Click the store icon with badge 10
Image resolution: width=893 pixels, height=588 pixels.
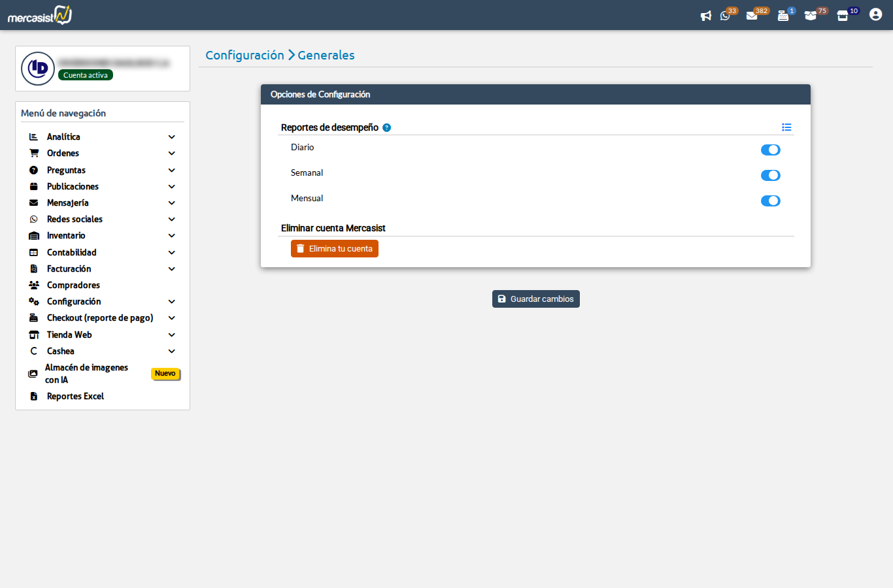tap(843, 16)
